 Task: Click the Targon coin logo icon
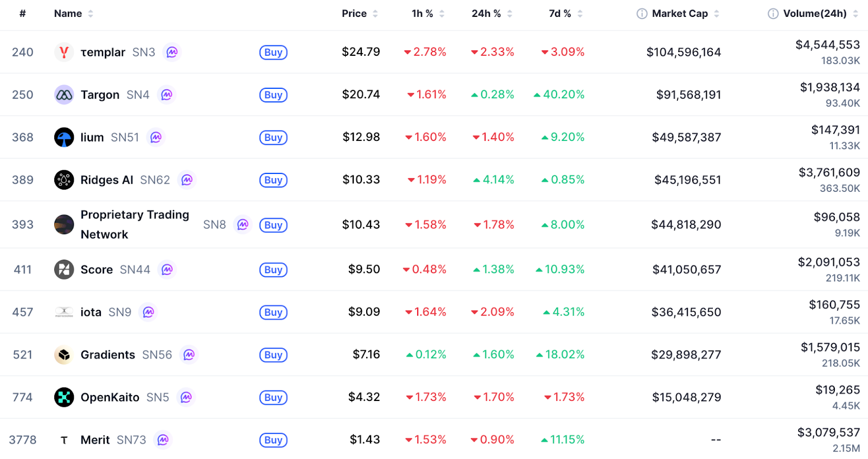pyautogui.click(x=64, y=95)
